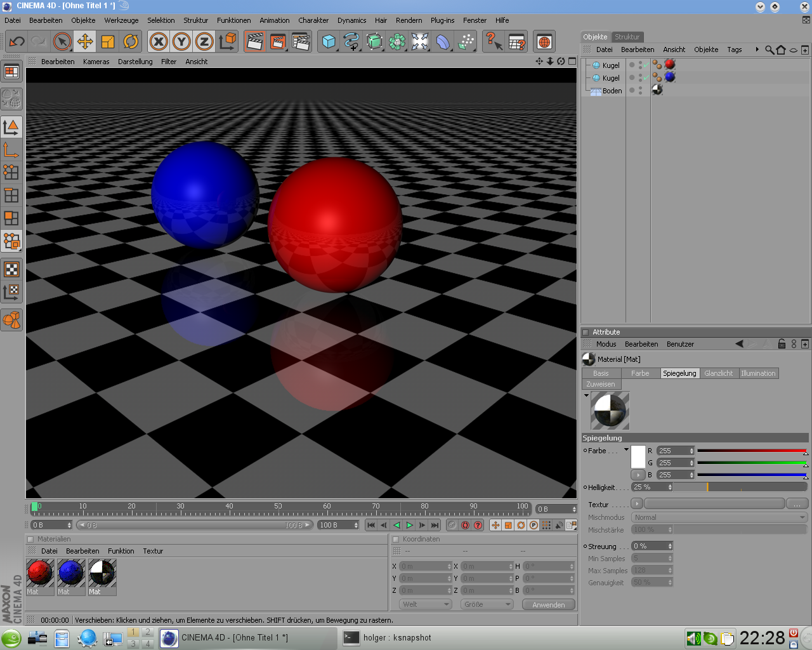Click the Anwenden button
The height and width of the screenshot is (650, 812).
pos(548,604)
